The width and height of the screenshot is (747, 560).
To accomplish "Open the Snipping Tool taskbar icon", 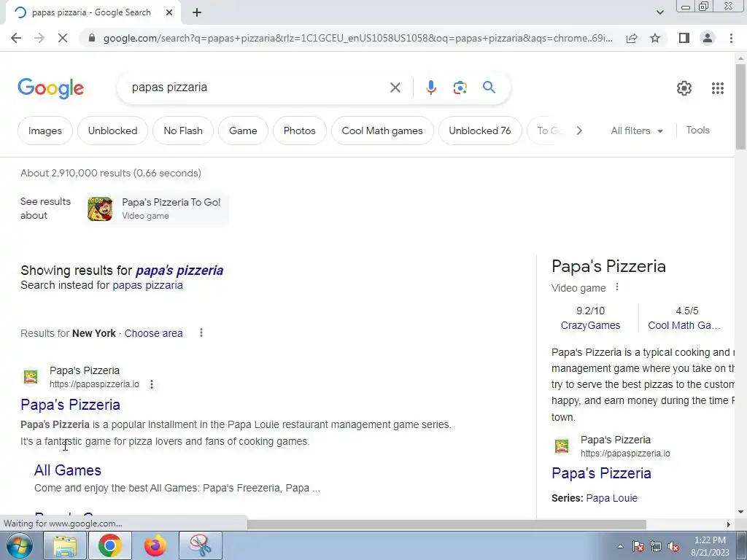I will tap(201, 545).
